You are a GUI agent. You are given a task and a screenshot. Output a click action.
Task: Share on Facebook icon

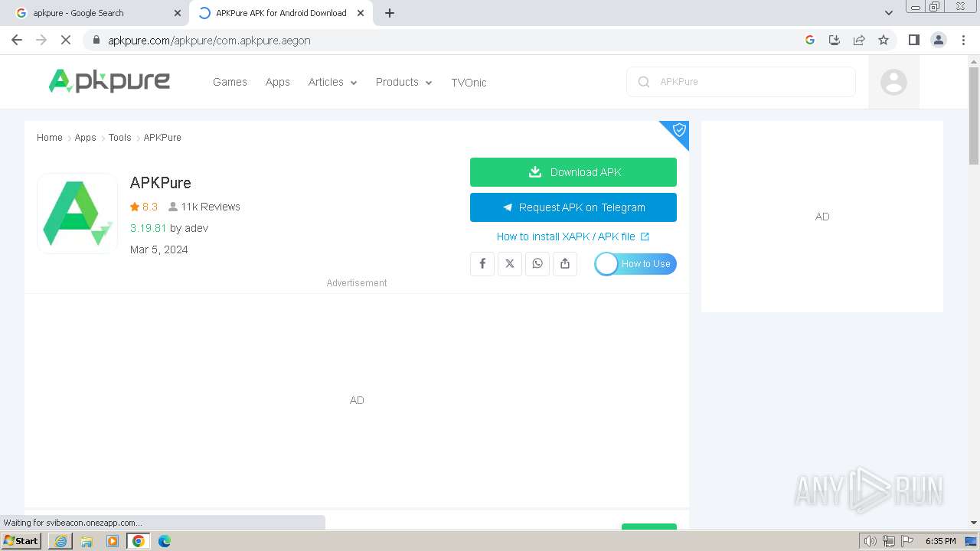click(x=482, y=263)
